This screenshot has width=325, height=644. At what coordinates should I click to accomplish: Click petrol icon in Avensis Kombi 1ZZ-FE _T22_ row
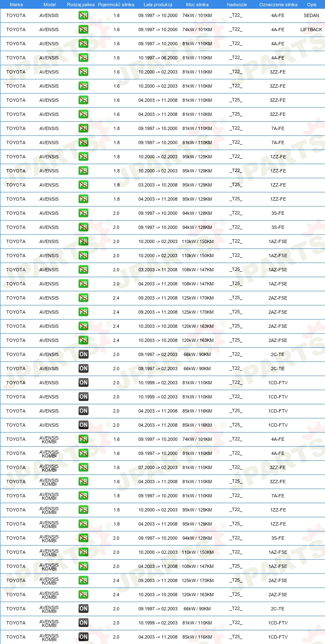(83, 510)
